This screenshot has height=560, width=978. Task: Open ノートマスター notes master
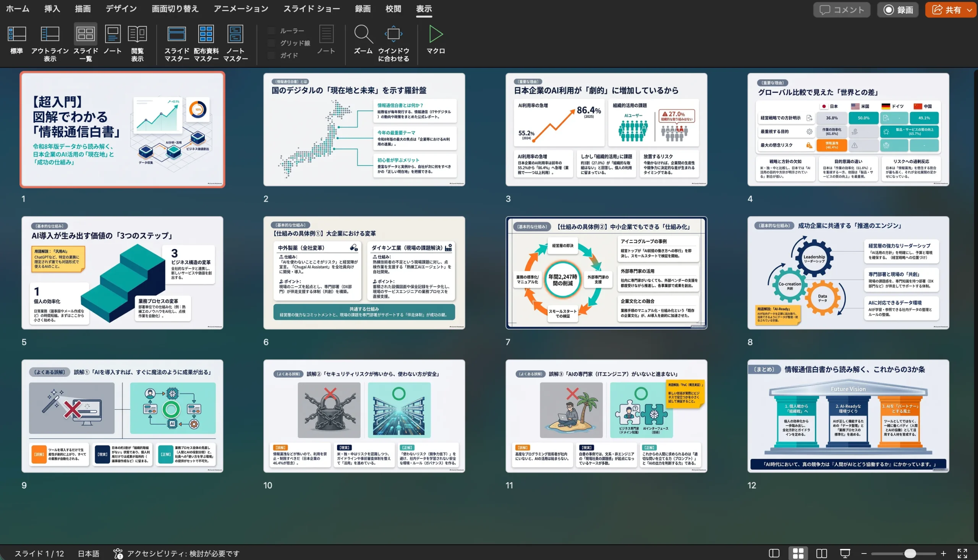(x=235, y=43)
